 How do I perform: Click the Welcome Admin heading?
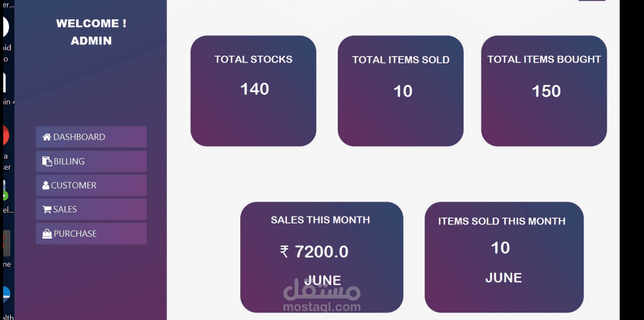click(x=91, y=32)
